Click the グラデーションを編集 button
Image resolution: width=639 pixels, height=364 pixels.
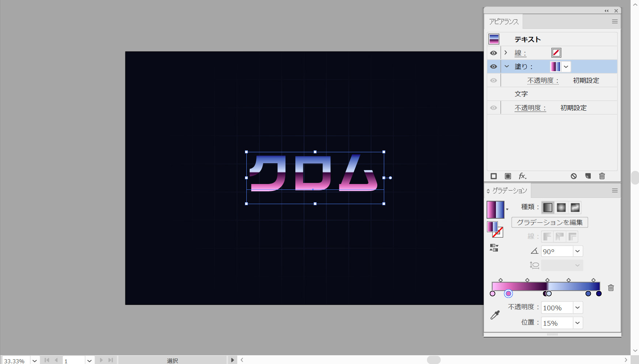[549, 222]
